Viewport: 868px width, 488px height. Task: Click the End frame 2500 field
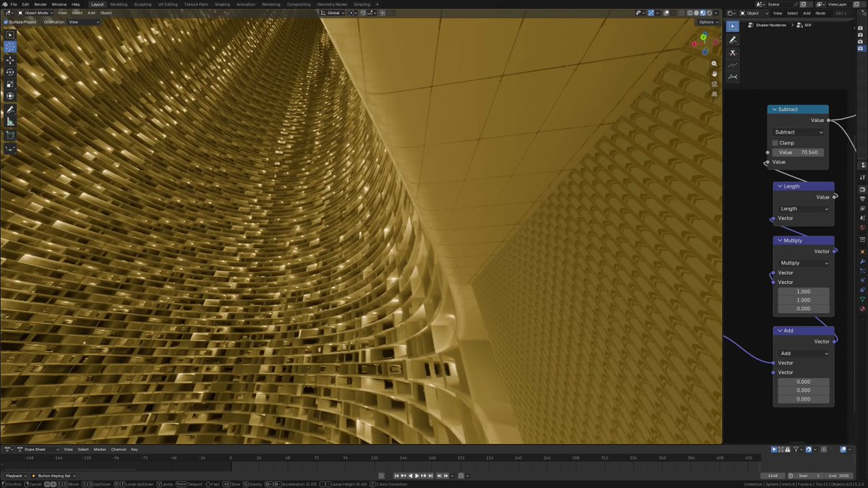click(x=841, y=476)
